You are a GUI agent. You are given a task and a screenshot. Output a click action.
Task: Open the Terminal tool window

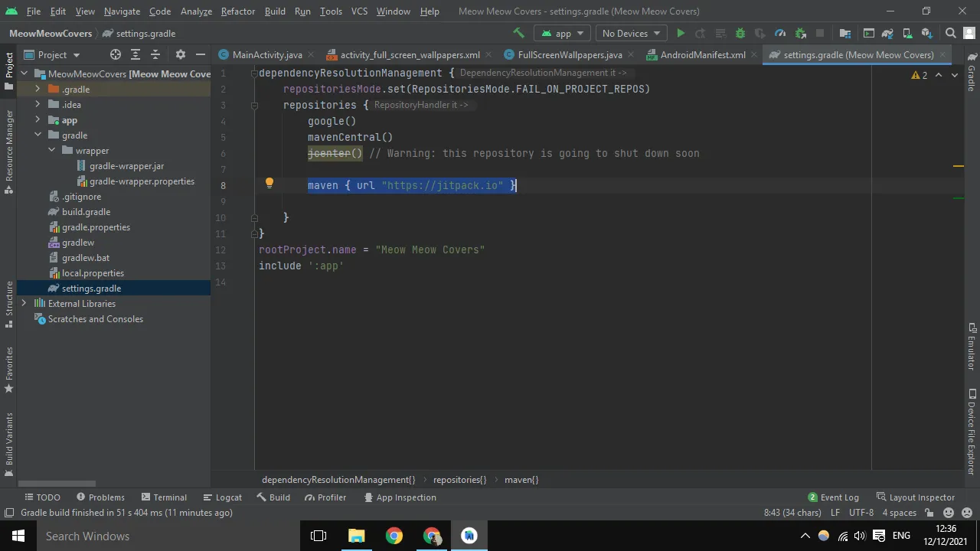pyautogui.click(x=162, y=497)
